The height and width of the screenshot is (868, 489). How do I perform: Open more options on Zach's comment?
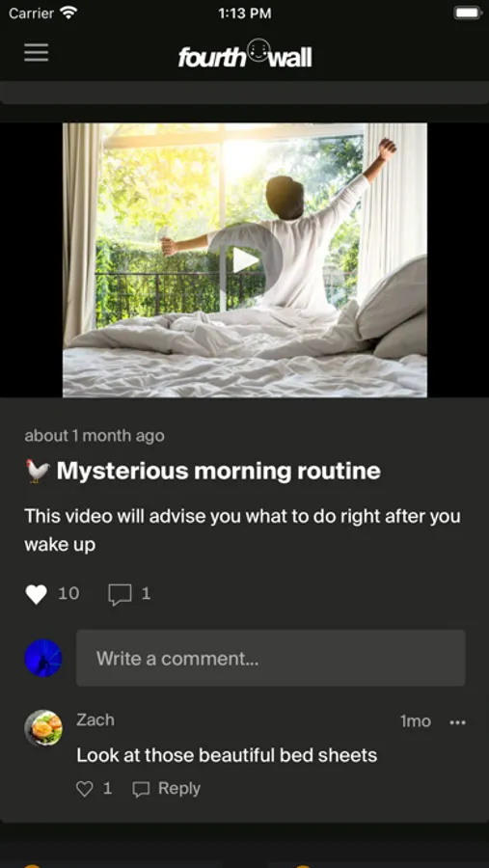[457, 722]
